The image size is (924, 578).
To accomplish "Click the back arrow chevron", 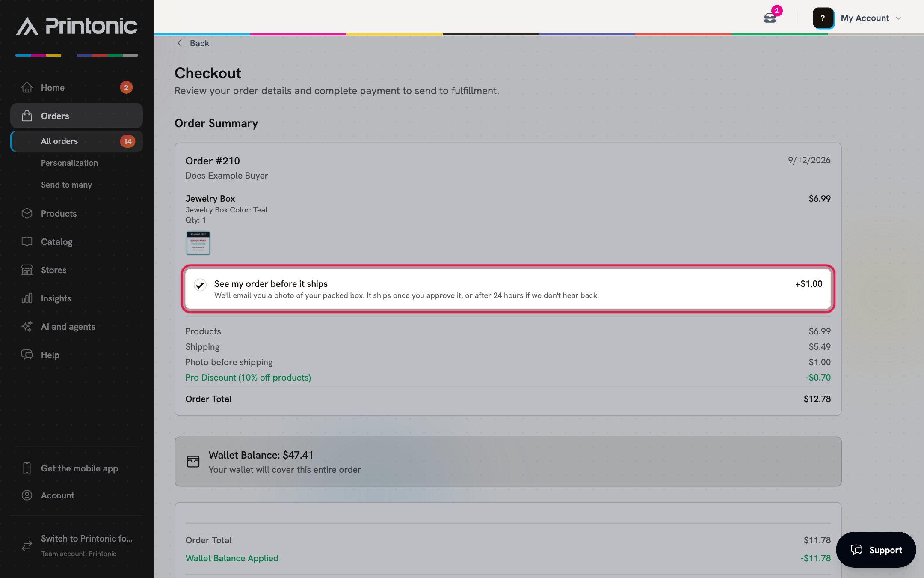I will [x=180, y=43].
